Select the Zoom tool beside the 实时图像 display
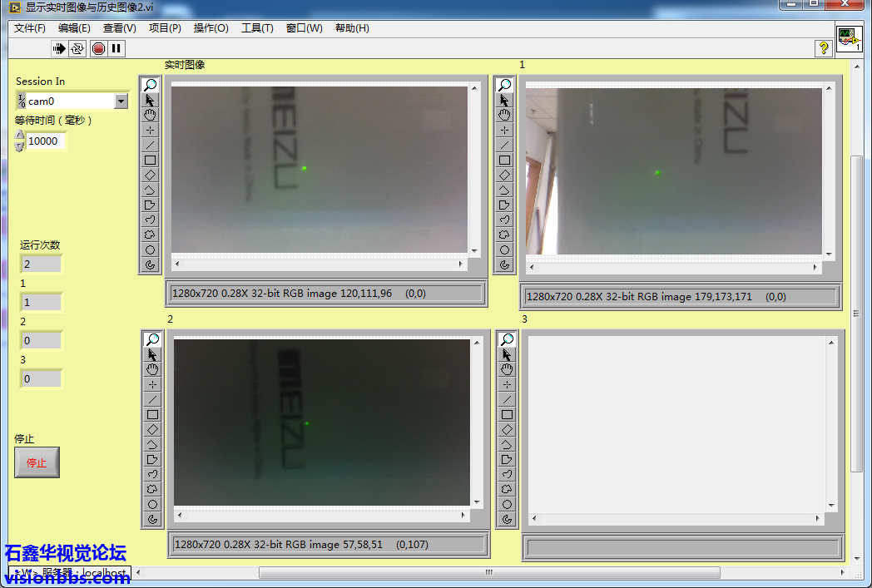 pos(150,85)
